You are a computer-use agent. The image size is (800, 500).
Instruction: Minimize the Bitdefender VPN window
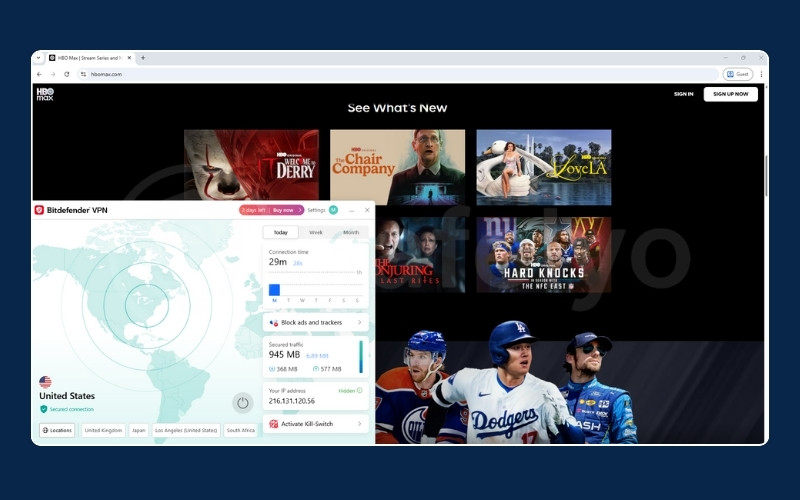[352, 210]
